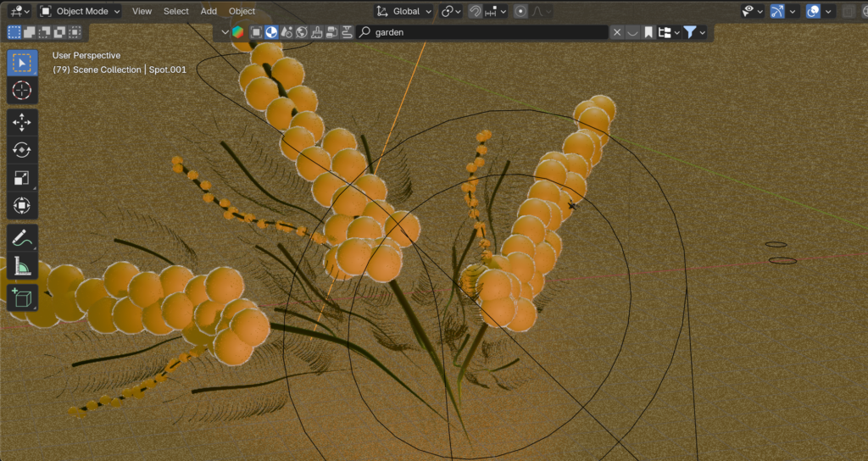
Task: Open the Add menu
Action: tap(209, 11)
